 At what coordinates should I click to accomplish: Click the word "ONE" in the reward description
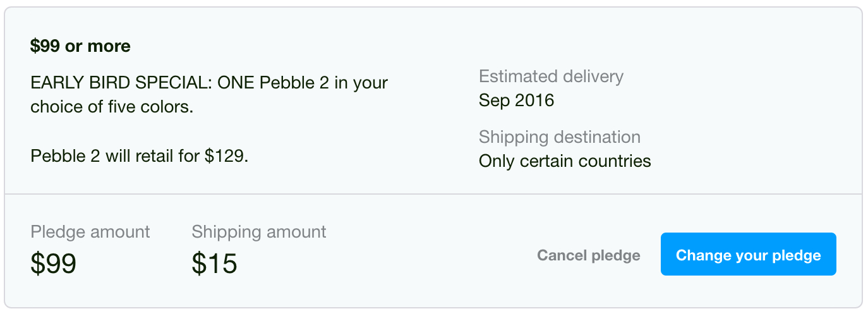click(236, 83)
